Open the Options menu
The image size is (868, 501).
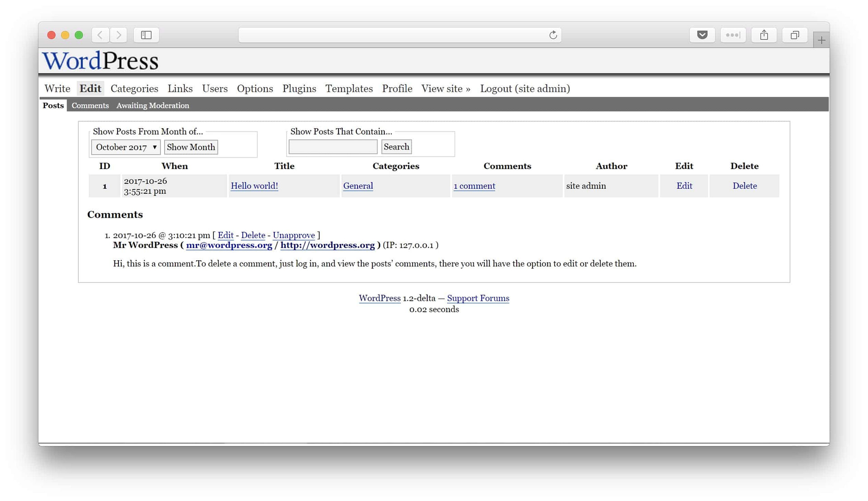255,89
